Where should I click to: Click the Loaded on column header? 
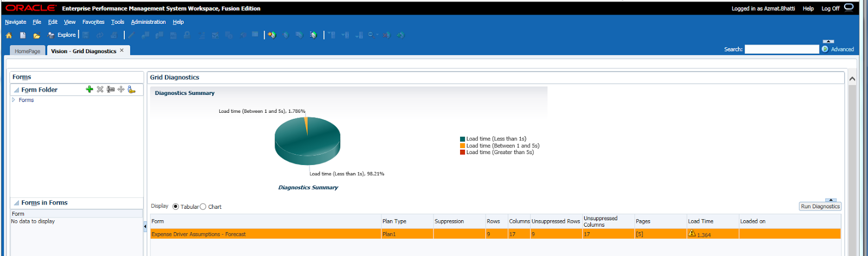[790, 221]
